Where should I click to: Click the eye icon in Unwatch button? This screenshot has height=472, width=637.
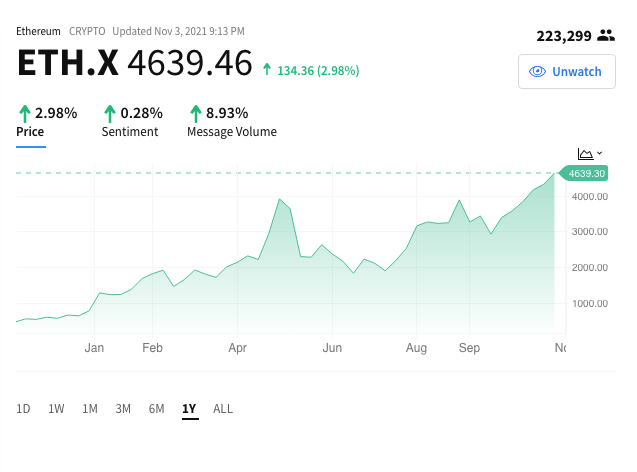click(537, 72)
